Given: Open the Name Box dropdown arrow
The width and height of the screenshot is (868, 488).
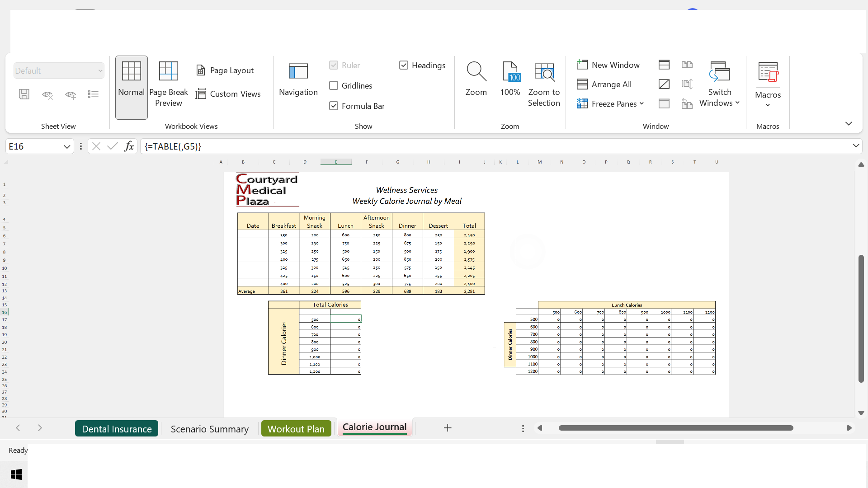Looking at the screenshot, I should pyautogui.click(x=67, y=147).
